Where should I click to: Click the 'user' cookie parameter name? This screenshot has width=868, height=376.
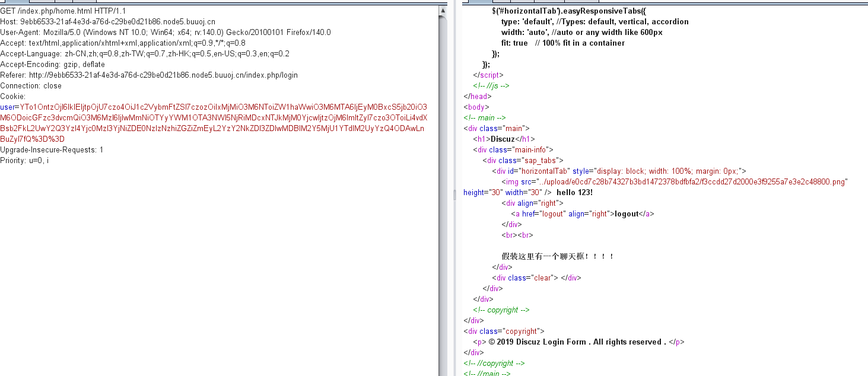coord(8,107)
